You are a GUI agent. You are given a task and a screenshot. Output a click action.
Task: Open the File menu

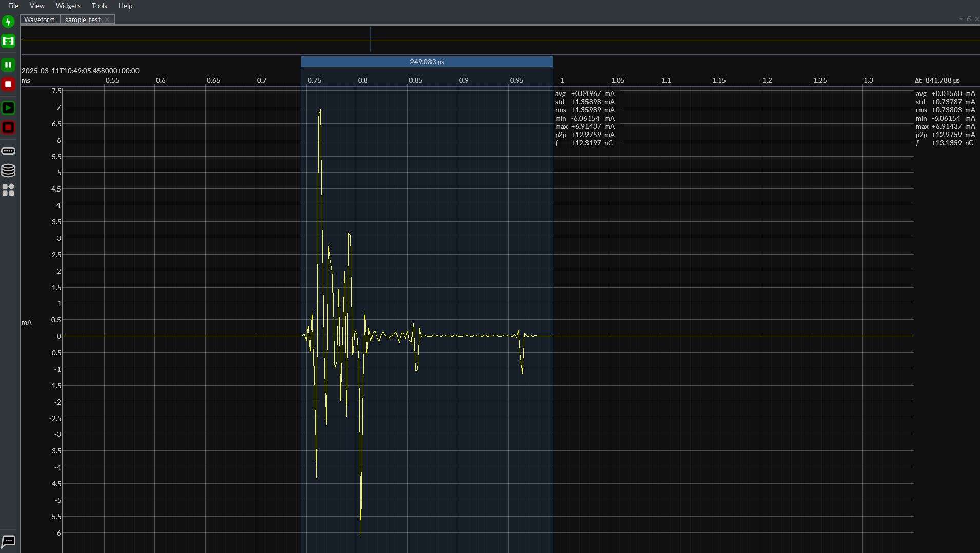[x=13, y=6]
